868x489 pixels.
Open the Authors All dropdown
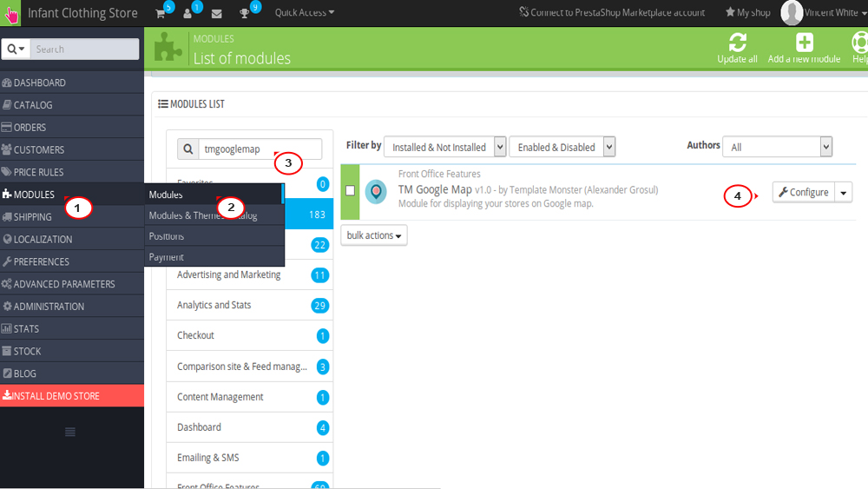pos(777,148)
